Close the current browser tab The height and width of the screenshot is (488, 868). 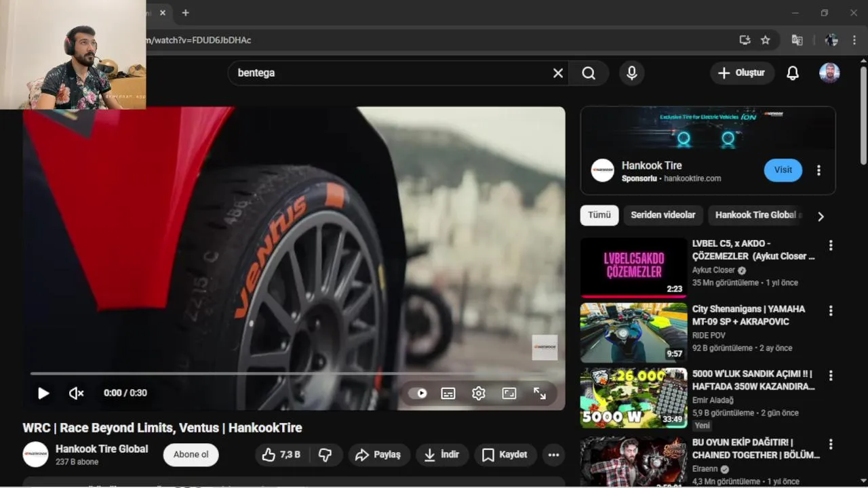point(163,13)
